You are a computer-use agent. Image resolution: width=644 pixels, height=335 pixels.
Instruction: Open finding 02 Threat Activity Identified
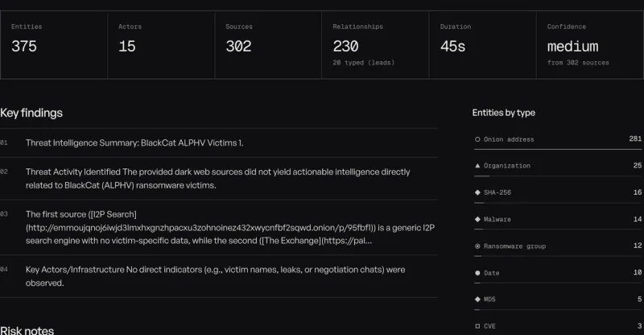pyautogui.click(x=217, y=179)
